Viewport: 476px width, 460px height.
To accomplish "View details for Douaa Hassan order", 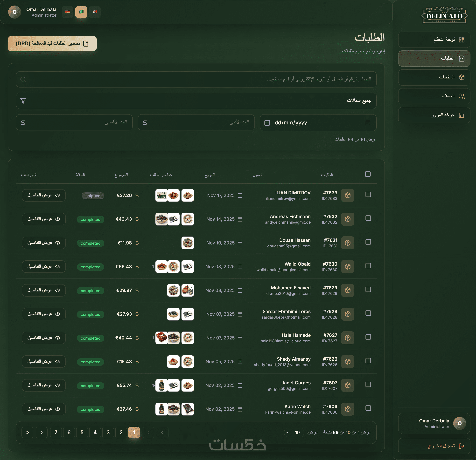I will click(x=44, y=243).
